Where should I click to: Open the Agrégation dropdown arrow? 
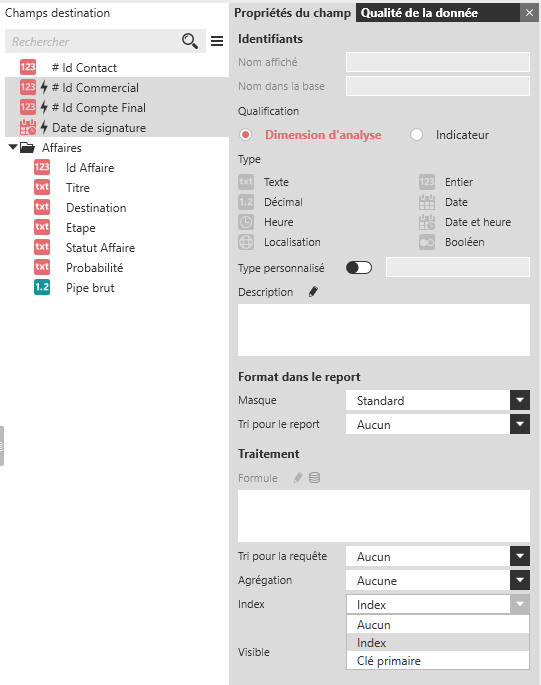(520, 580)
